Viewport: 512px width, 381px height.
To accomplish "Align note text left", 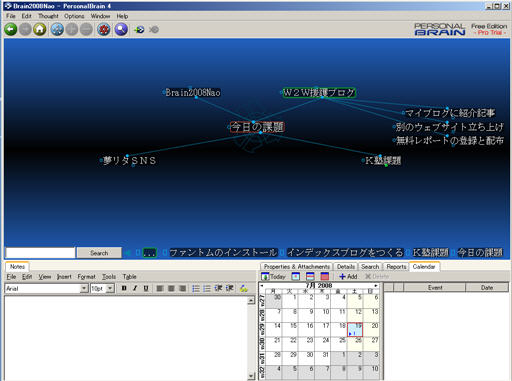I will click(160, 288).
